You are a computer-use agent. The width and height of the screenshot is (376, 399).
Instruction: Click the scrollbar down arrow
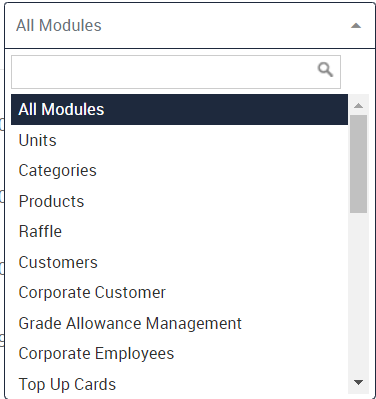coord(359,382)
